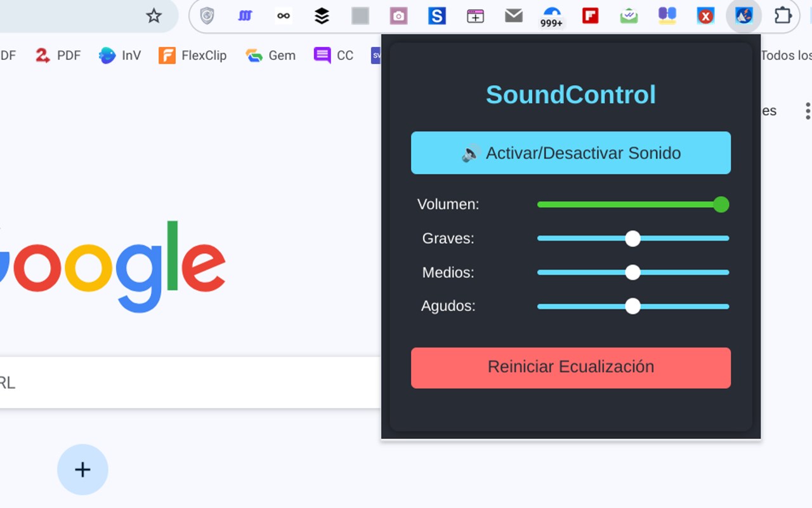The image size is (812, 508).
Task: Bookmark this page with the star icon
Action: (x=154, y=16)
